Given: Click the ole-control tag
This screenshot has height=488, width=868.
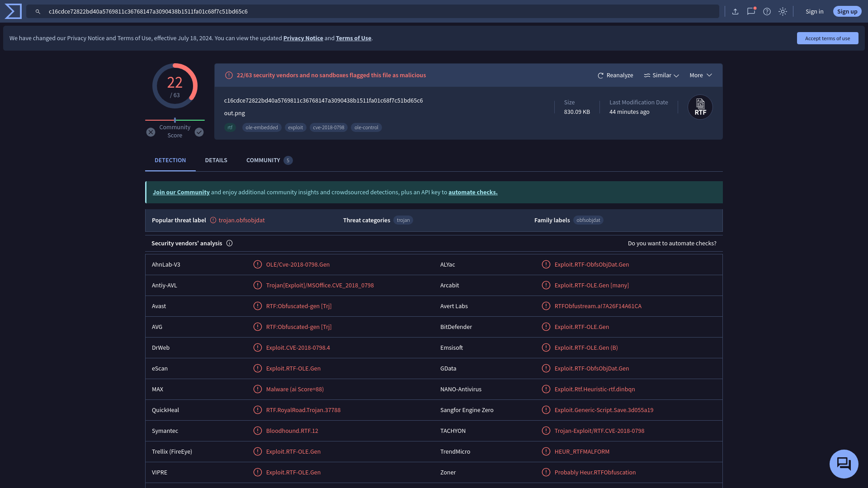Looking at the screenshot, I should point(366,128).
